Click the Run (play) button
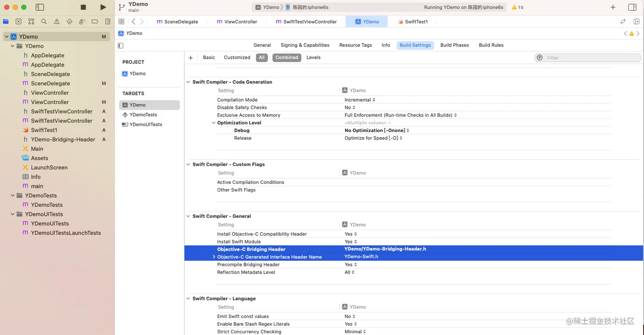 [x=103, y=7]
